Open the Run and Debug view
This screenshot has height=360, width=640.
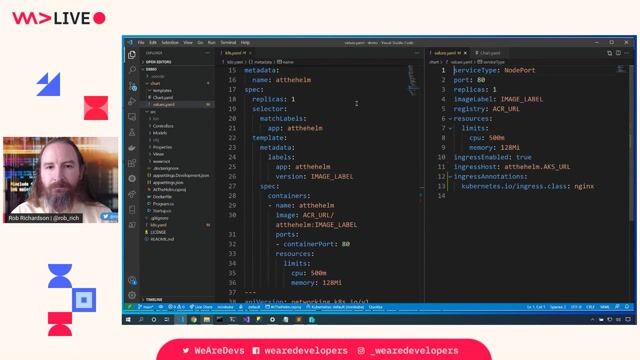[132, 101]
